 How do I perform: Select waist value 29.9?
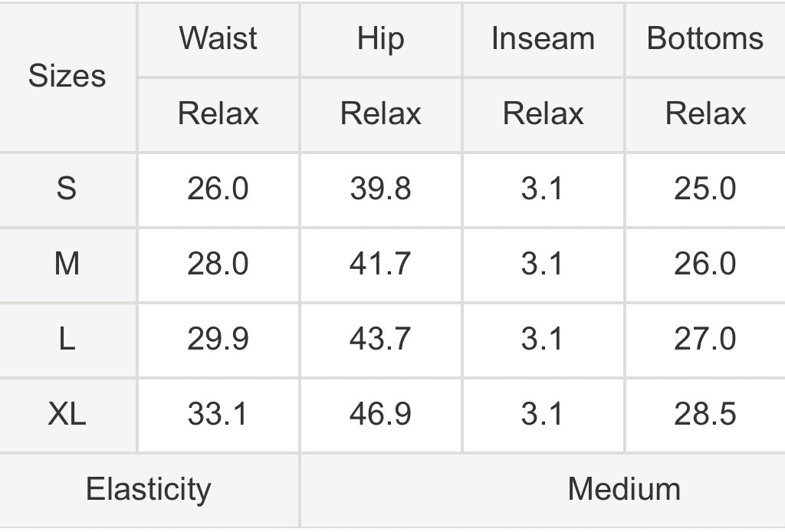218,339
